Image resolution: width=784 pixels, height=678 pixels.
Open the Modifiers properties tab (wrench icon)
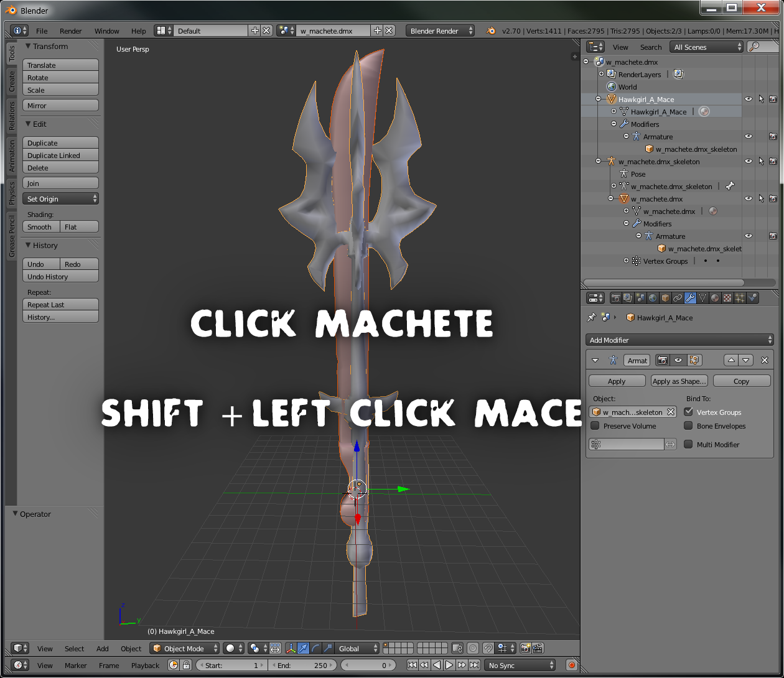(690, 298)
